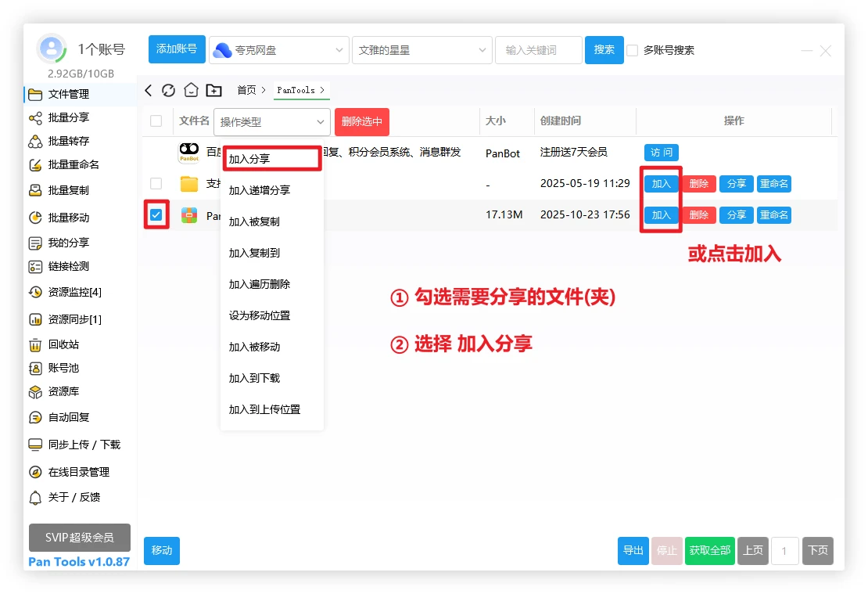Go back using the left arrow icon
Image resolution: width=868 pixels, height=594 pixels.
(149, 90)
